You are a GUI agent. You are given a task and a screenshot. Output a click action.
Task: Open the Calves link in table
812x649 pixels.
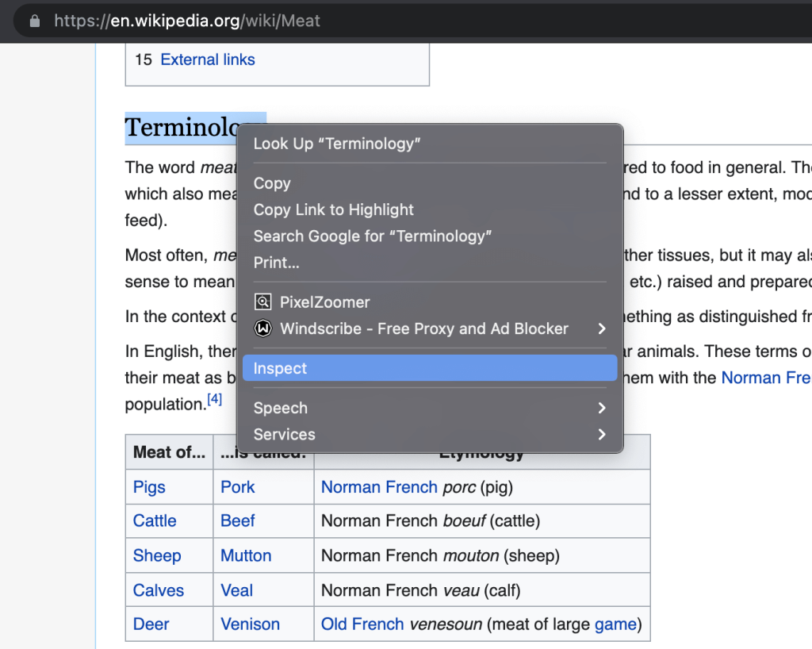(159, 590)
